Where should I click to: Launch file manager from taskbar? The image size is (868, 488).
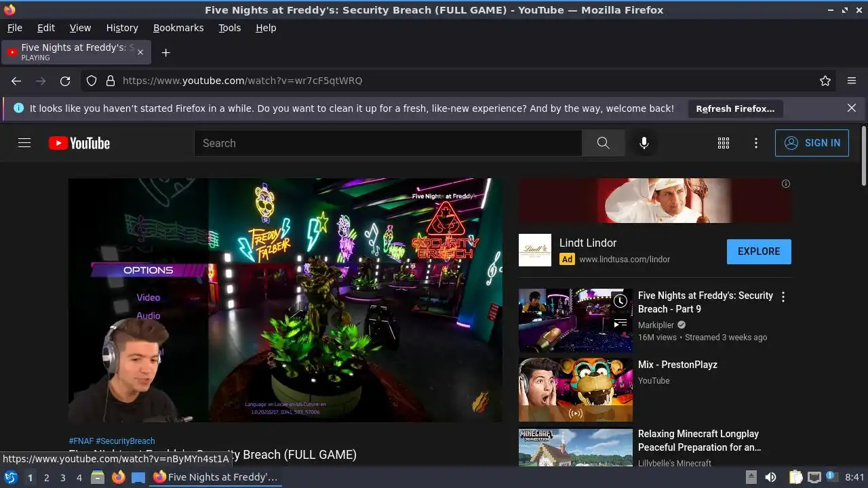pyautogui.click(x=98, y=477)
